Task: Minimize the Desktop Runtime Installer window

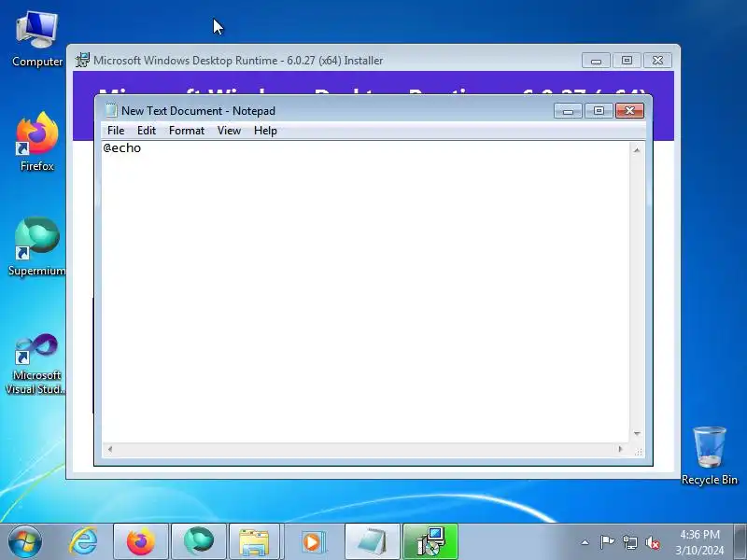Action: 596,61
